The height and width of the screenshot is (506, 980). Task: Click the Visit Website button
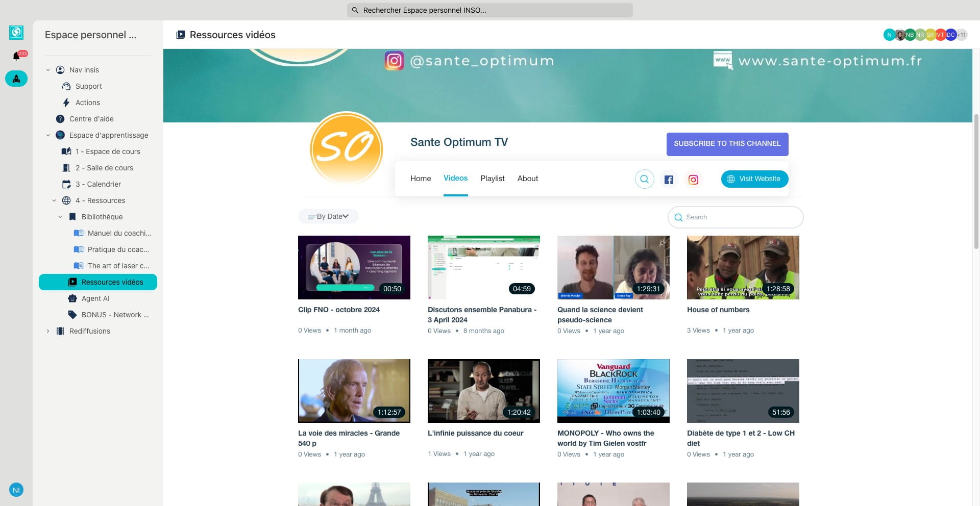pyautogui.click(x=754, y=179)
